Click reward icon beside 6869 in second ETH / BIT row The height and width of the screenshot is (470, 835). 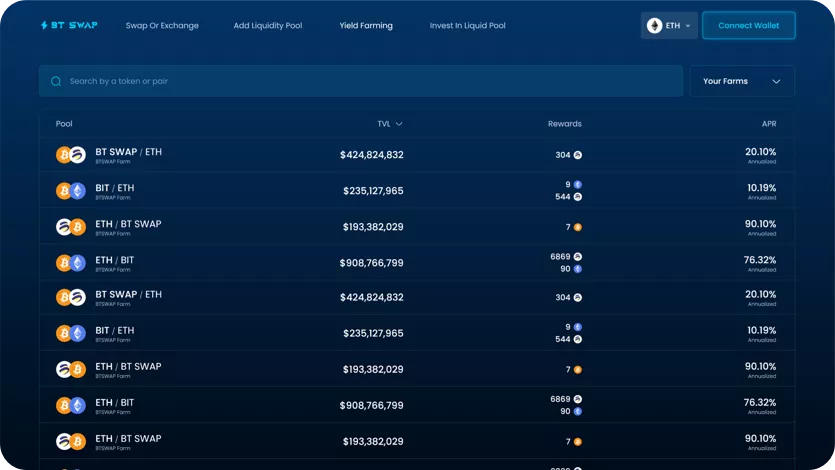tap(578, 399)
